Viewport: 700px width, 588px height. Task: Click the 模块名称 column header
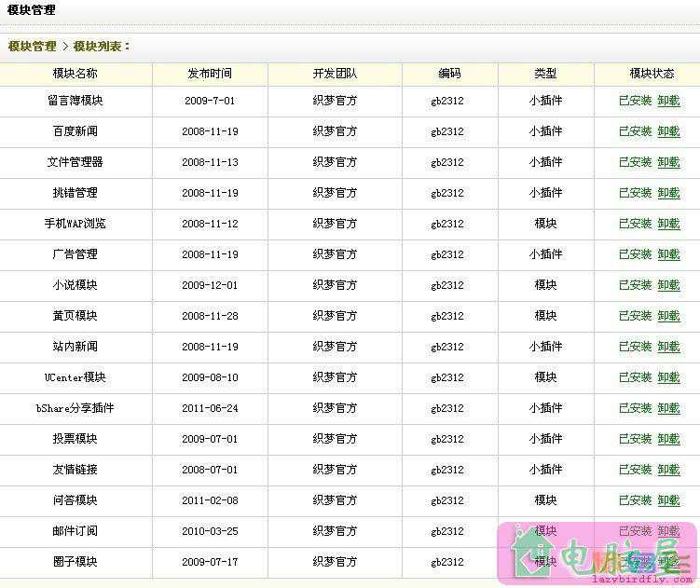75,74
